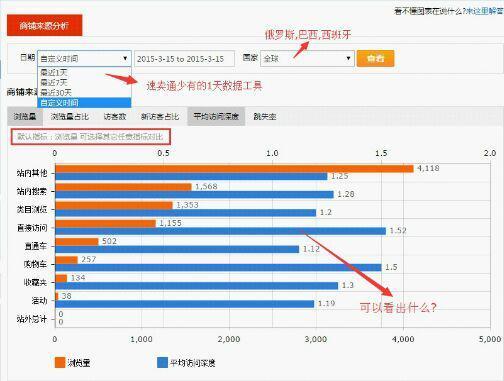Click the 平均访问深度 legend label
The image size is (504, 381).
(192, 363)
